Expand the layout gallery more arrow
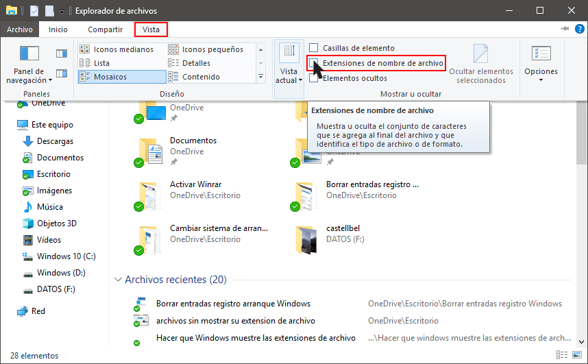Image resolution: width=588 pixels, height=364 pixels. click(x=260, y=77)
